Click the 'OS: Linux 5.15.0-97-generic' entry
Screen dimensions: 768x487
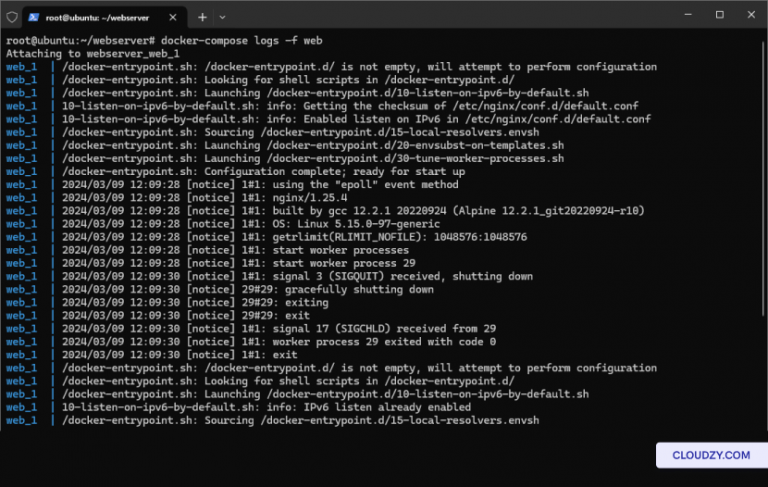pos(330,225)
